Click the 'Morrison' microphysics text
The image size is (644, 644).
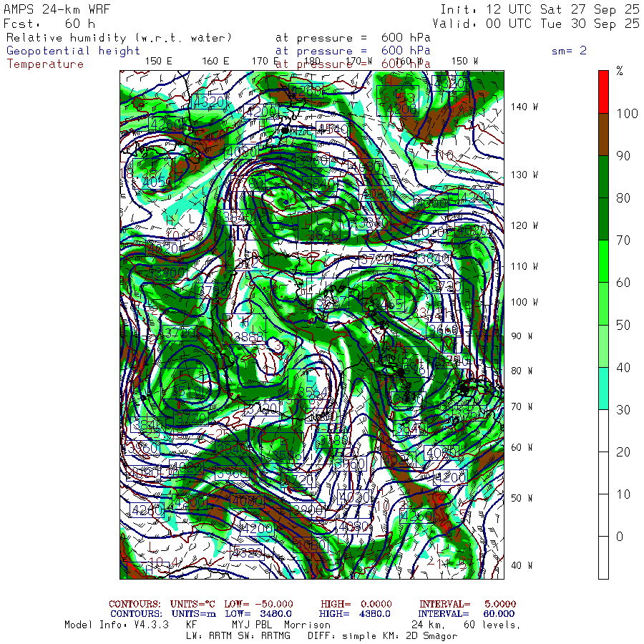coord(307,625)
